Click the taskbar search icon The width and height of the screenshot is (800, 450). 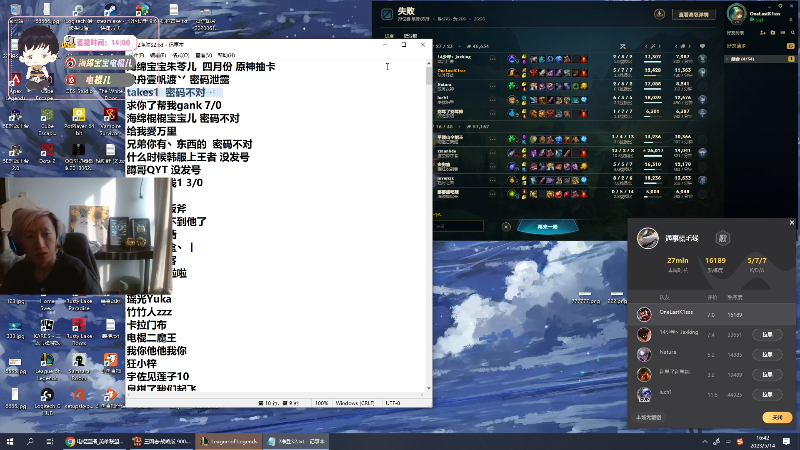[x=30, y=441]
